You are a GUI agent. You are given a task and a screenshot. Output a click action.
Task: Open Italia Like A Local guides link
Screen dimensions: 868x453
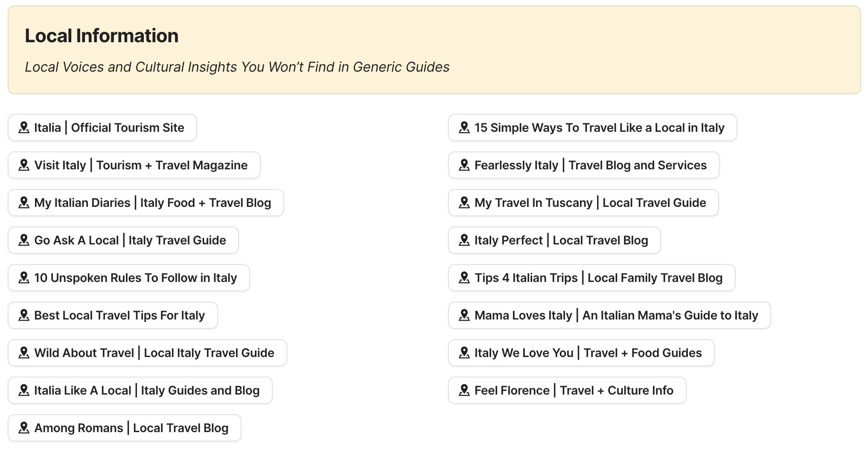pos(147,390)
